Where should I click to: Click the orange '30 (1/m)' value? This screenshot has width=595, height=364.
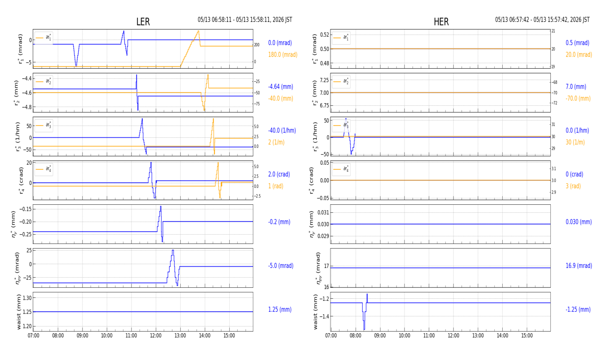pyautogui.click(x=575, y=142)
